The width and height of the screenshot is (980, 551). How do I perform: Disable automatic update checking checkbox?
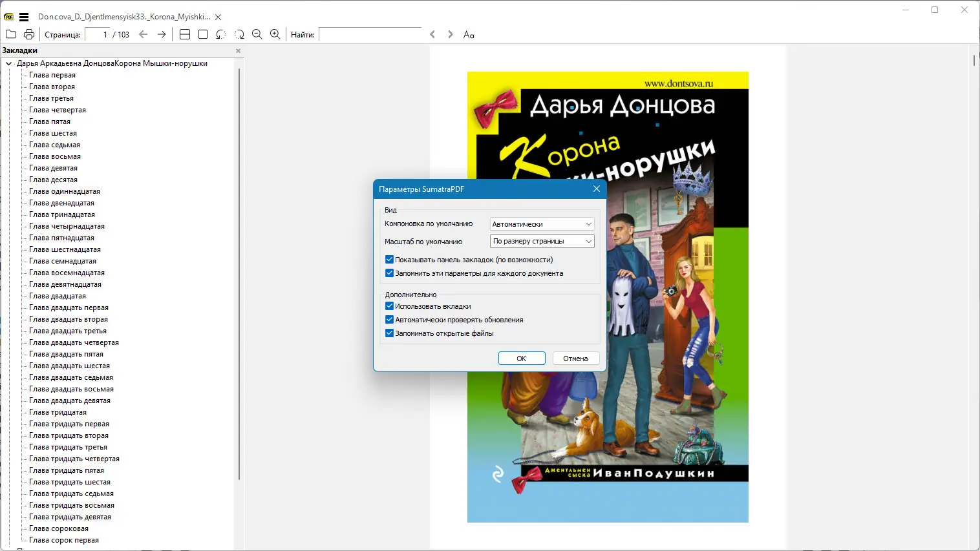pos(389,319)
